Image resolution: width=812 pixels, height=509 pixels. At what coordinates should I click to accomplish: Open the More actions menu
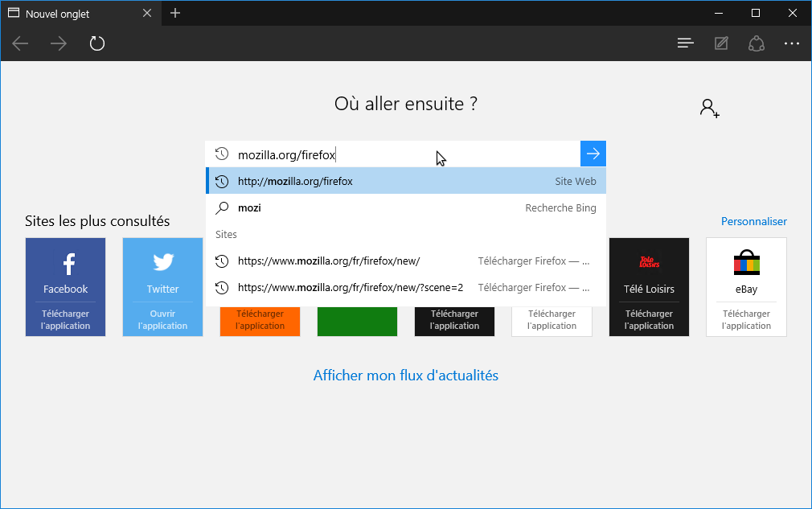(791, 43)
